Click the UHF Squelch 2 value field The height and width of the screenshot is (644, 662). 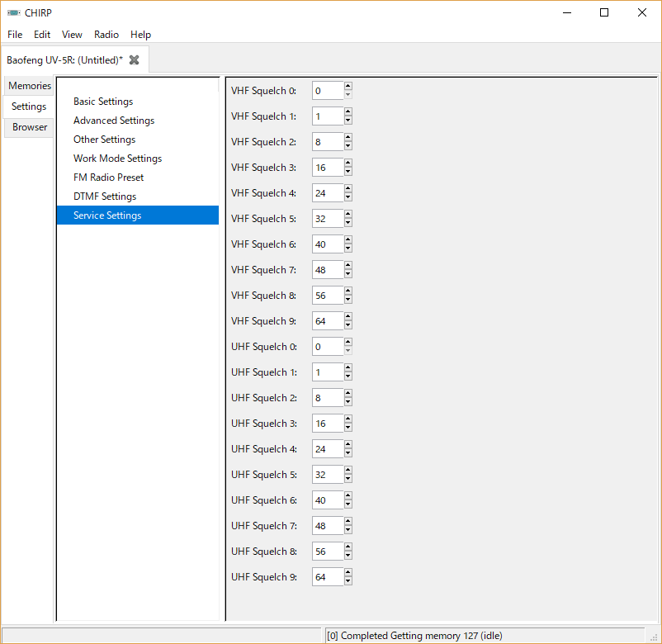328,398
